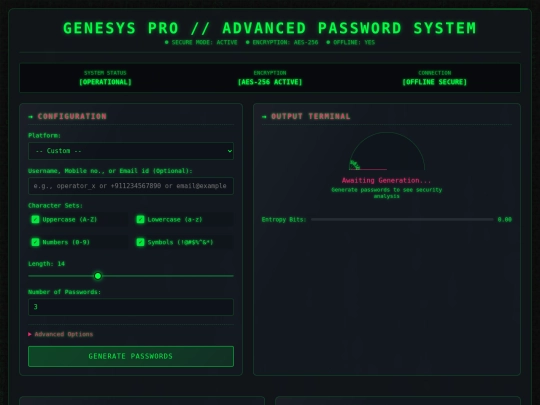Click the username or email input field
The width and height of the screenshot is (540, 405).
click(131, 186)
